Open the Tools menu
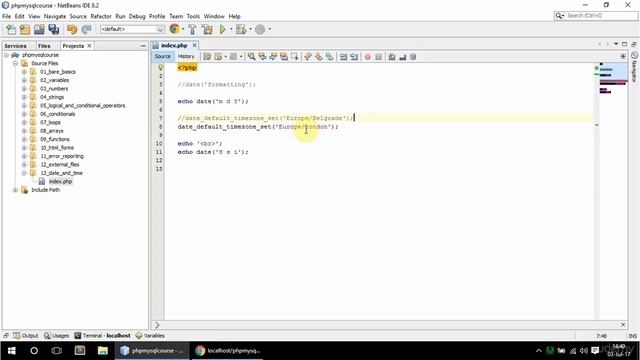This screenshot has height=360, width=640. pos(193,16)
